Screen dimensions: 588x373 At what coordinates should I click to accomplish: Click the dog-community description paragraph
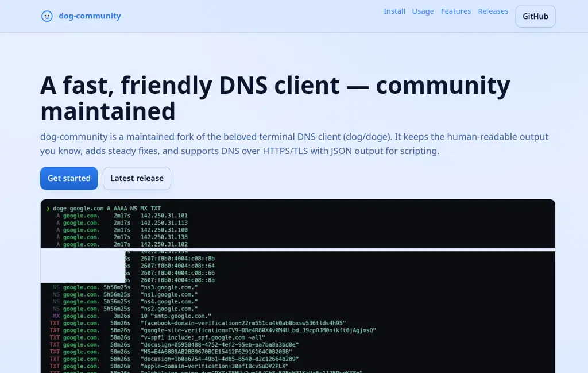[294, 144]
